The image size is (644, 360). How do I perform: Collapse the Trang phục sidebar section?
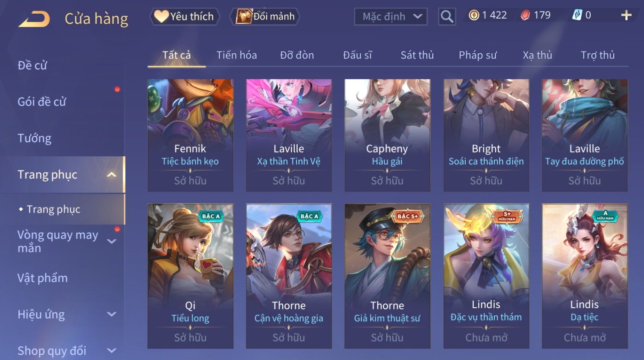pyautogui.click(x=112, y=175)
